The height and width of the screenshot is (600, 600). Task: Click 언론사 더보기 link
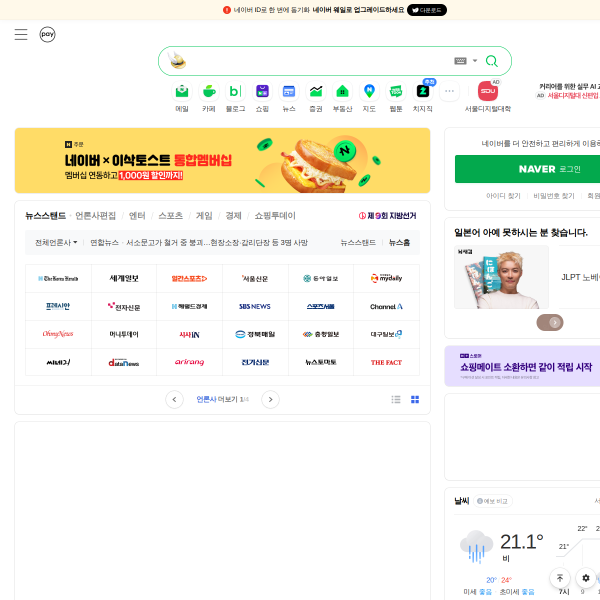coord(222,399)
